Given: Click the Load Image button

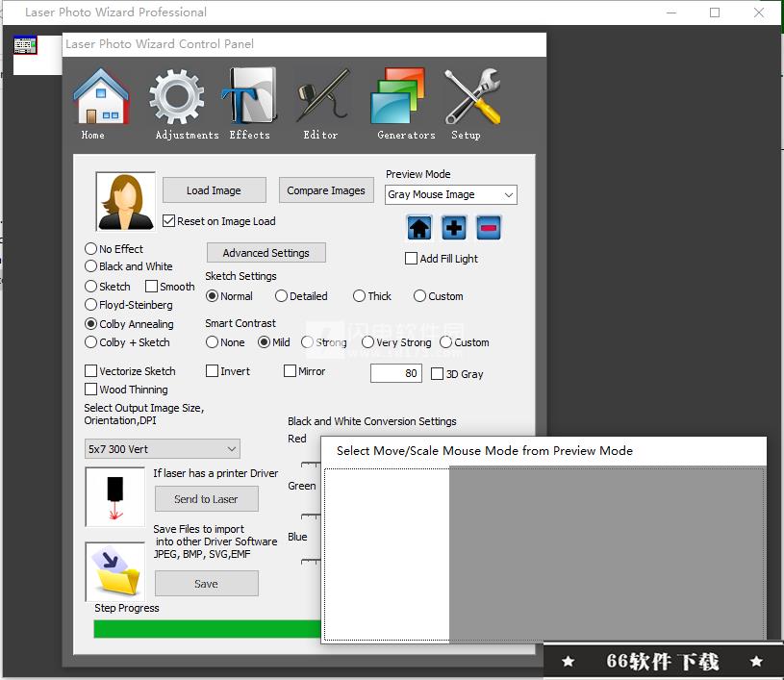Looking at the screenshot, I should [214, 190].
